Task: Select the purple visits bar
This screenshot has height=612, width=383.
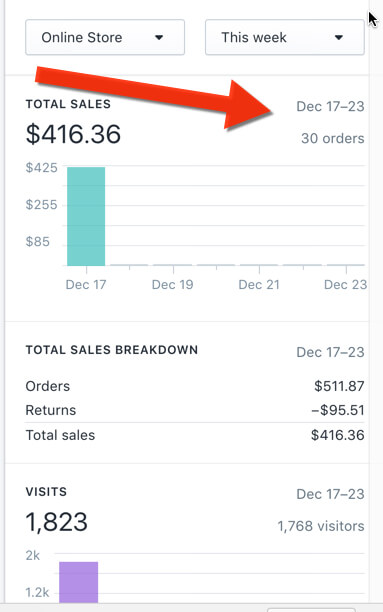Action: point(78,582)
